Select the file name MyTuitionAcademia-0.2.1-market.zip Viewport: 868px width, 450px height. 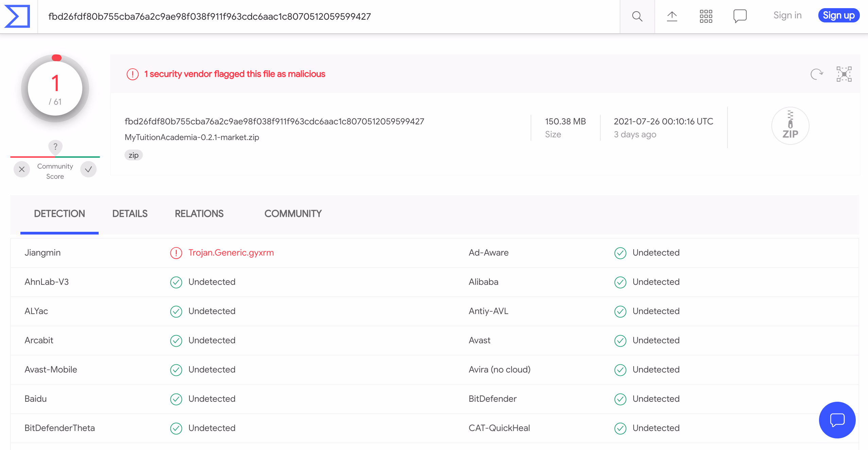click(192, 137)
